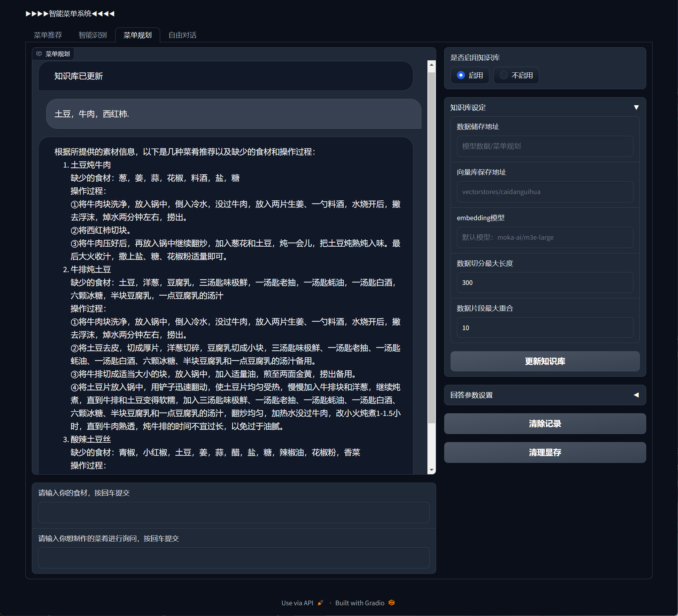Click recipe heading 牛排炖土豆

90,269
